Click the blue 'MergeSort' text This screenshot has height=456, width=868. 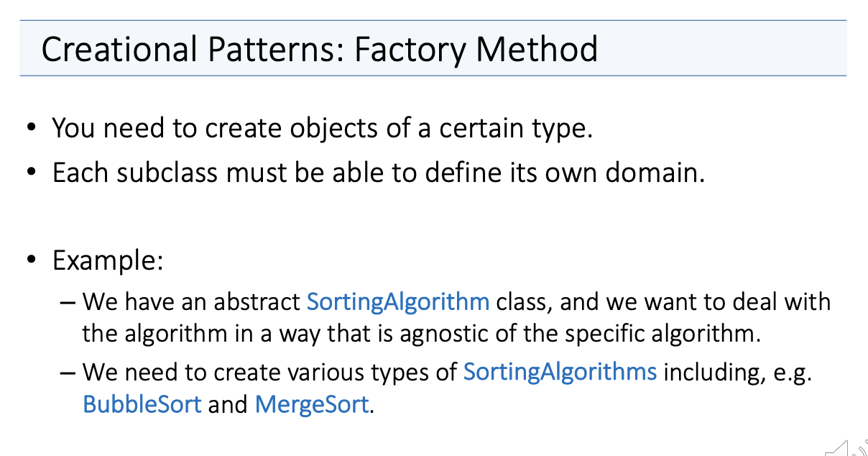tap(312, 403)
